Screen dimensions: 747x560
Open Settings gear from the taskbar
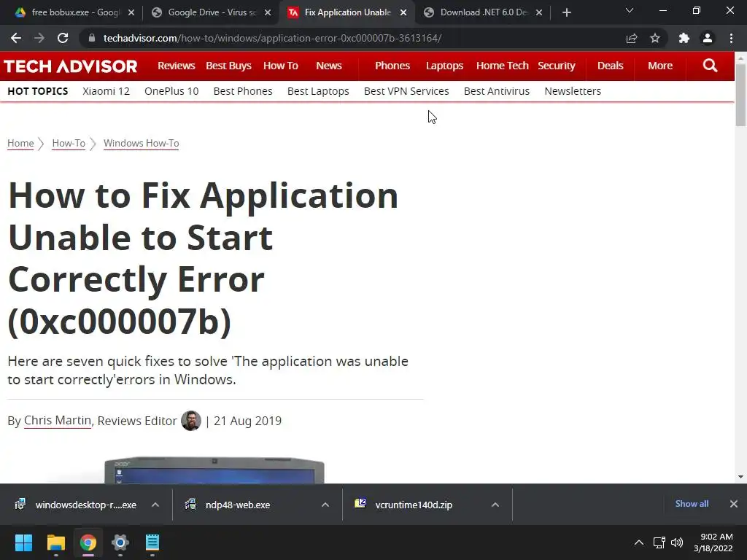pyautogui.click(x=120, y=542)
